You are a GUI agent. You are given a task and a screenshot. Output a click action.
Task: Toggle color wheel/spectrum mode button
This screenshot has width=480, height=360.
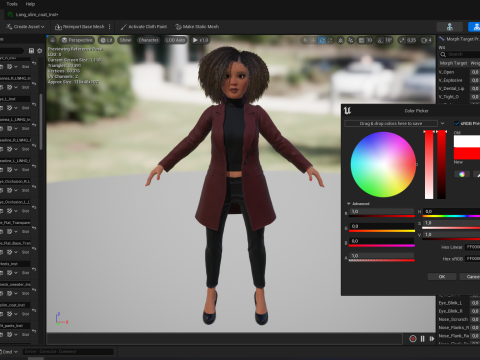pyautogui.click(x=462, y=174)
